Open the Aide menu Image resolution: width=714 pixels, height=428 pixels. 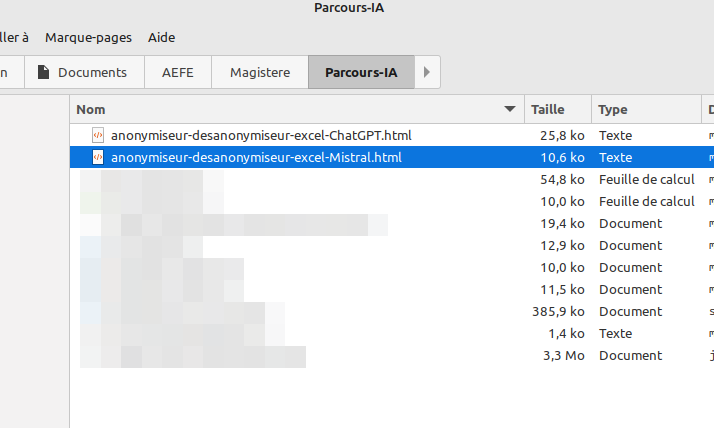click(161, 38)
